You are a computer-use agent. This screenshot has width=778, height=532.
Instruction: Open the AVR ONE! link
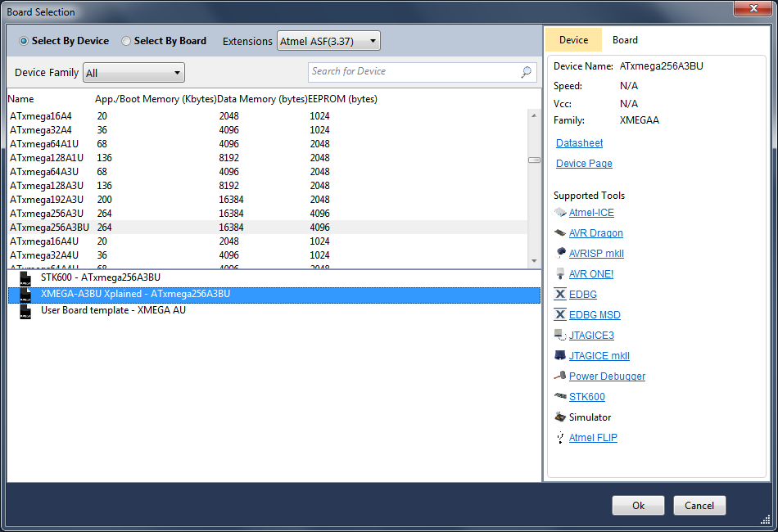click(591, 273)
